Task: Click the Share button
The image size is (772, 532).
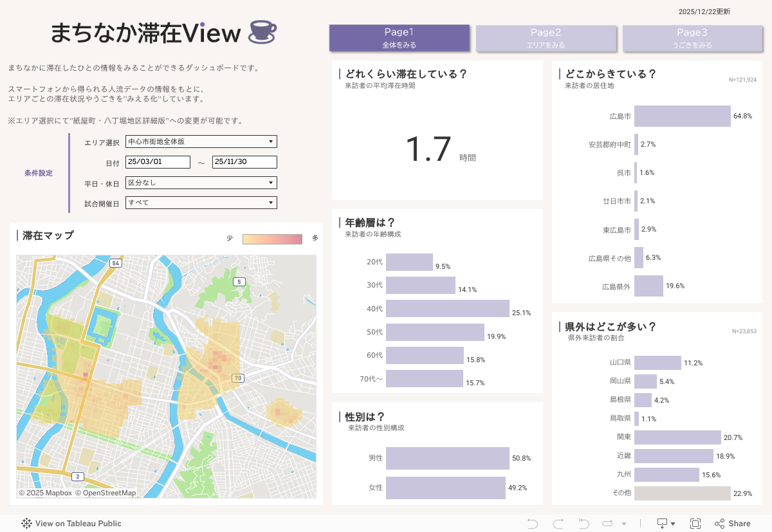Action: click(x=733, y=524)
